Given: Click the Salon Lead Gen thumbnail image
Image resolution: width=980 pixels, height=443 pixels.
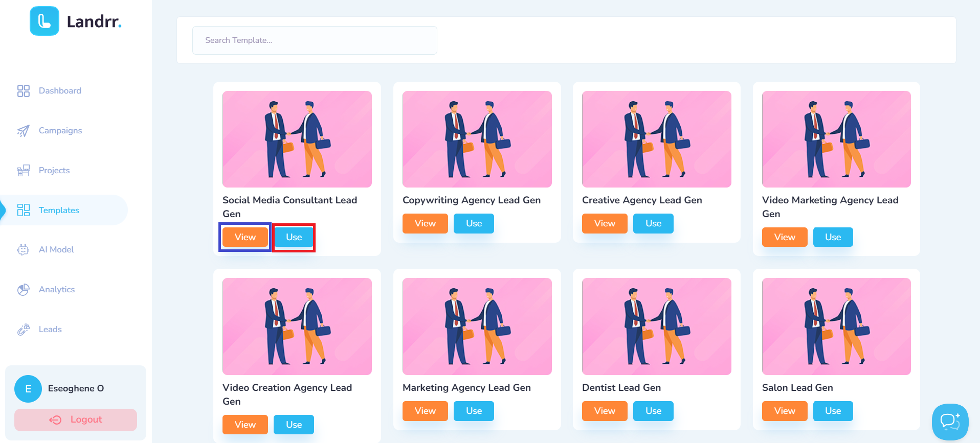Looking at the screenshot, I should click(x=836, y=327).
